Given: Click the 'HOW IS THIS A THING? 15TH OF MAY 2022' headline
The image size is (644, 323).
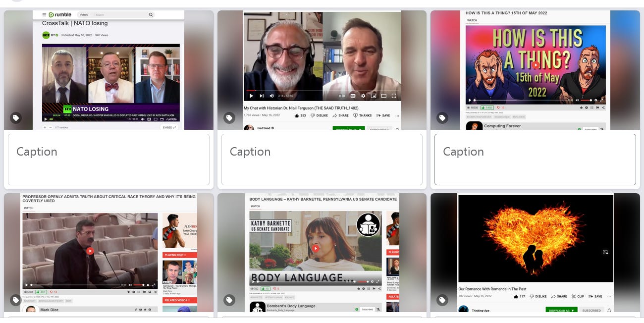Looking at the screenshot, I should (506, 13).
